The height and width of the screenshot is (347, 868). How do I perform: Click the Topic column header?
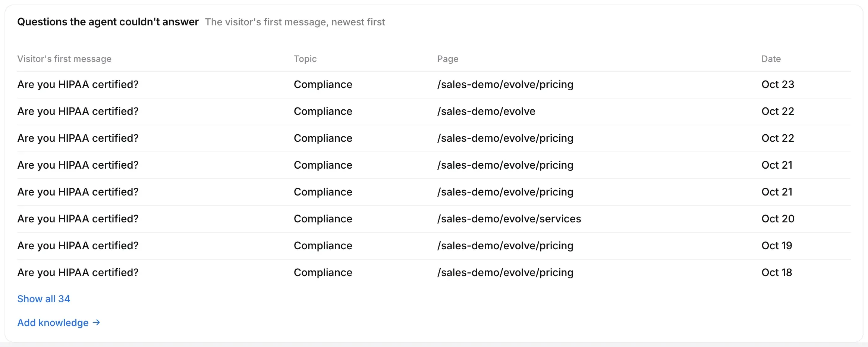[x=305, y=59]
